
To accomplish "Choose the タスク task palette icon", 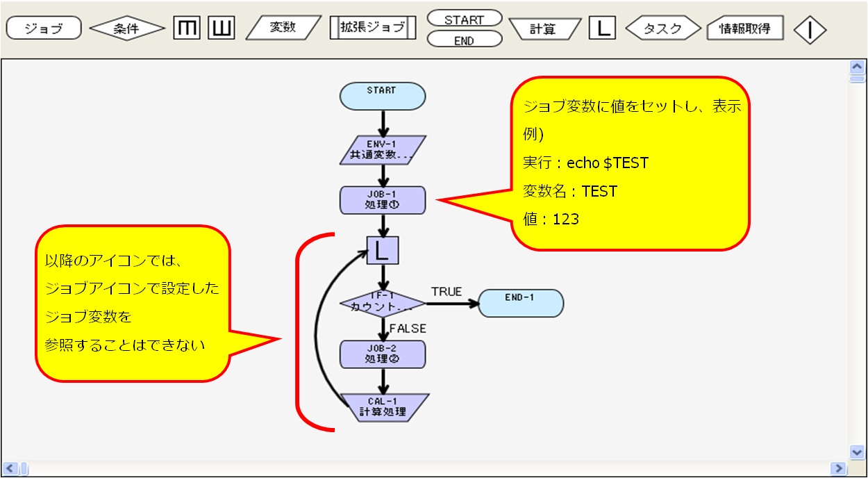I will (663, 28).
